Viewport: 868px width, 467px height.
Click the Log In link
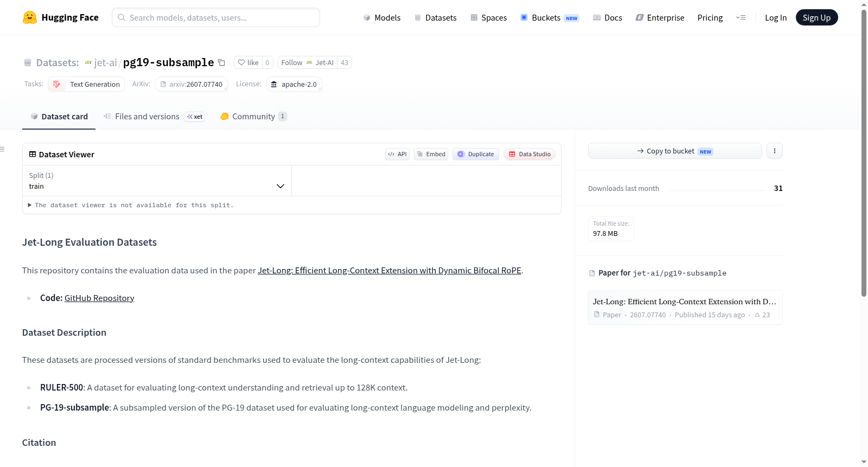tap(776, 17)
